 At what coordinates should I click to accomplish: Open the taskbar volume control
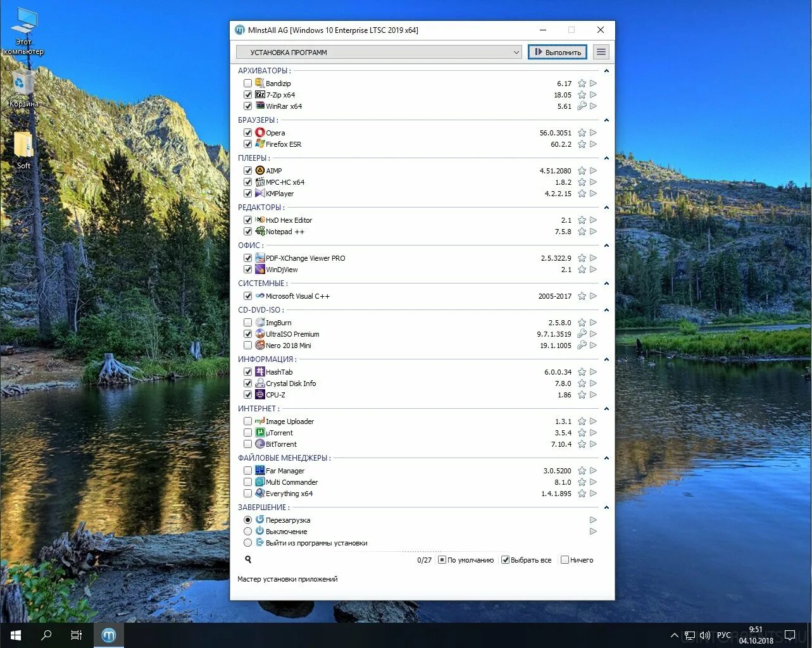pos(704,635)
